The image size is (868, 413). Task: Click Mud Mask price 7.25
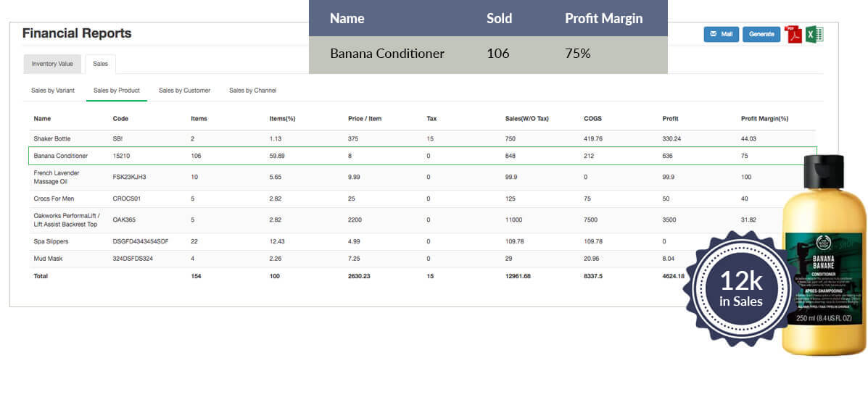pyautogui.click(x=355, y=258)
